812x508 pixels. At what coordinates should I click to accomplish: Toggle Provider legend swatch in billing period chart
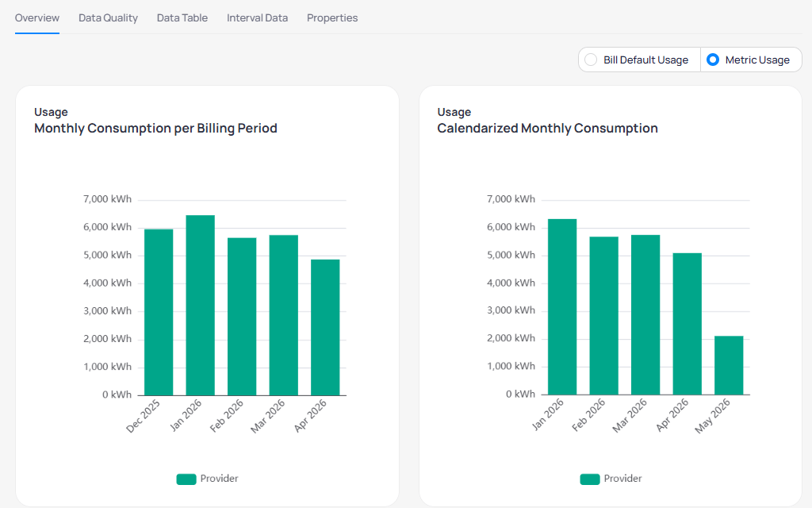pos(186,479)
